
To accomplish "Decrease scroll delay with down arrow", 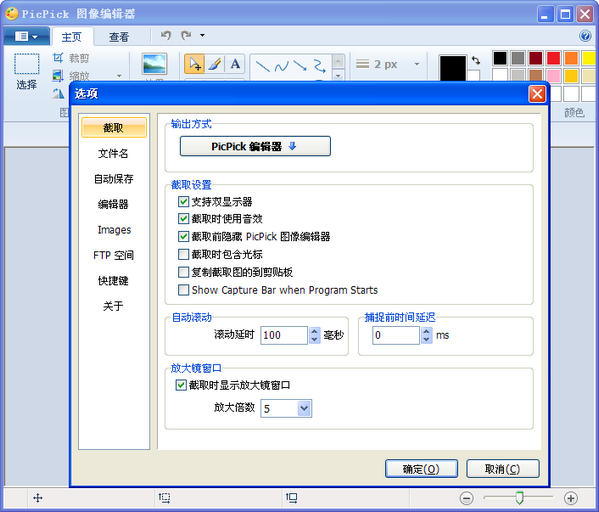I will (x=314, y=339).
